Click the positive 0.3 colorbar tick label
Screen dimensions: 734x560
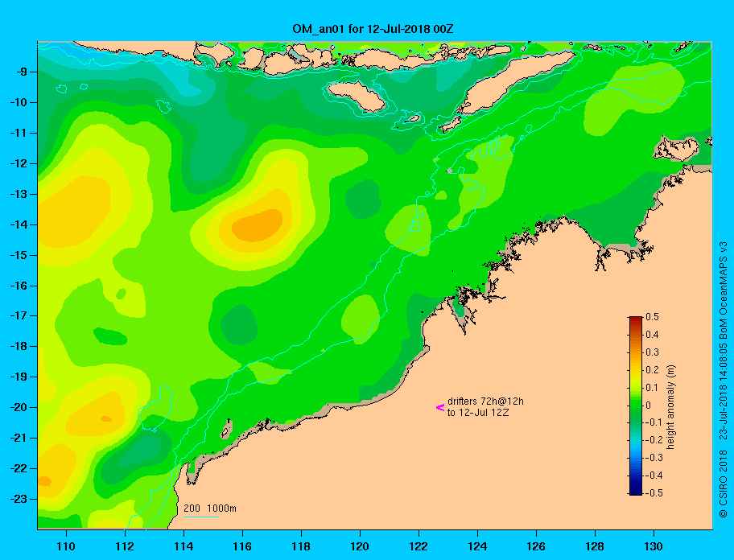(x=652, y=352)
